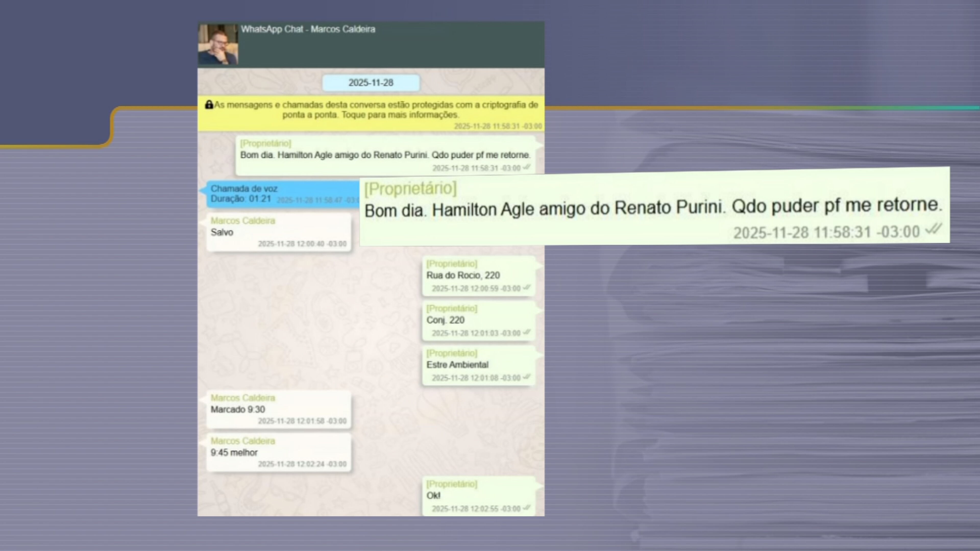Click the 'Rua do Rocio, 220' message
This screenshot has width=980, height=551.
click(x=479, y=276)
